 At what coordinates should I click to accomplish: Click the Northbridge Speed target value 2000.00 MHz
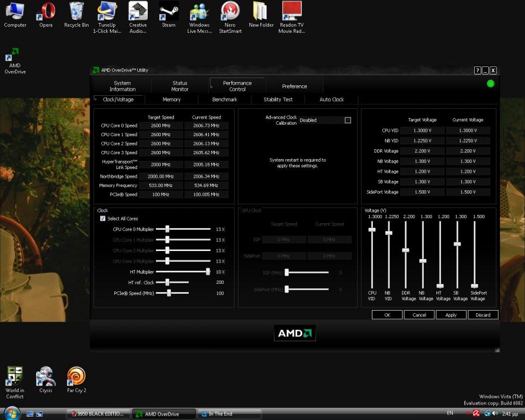tap(161, 176)
